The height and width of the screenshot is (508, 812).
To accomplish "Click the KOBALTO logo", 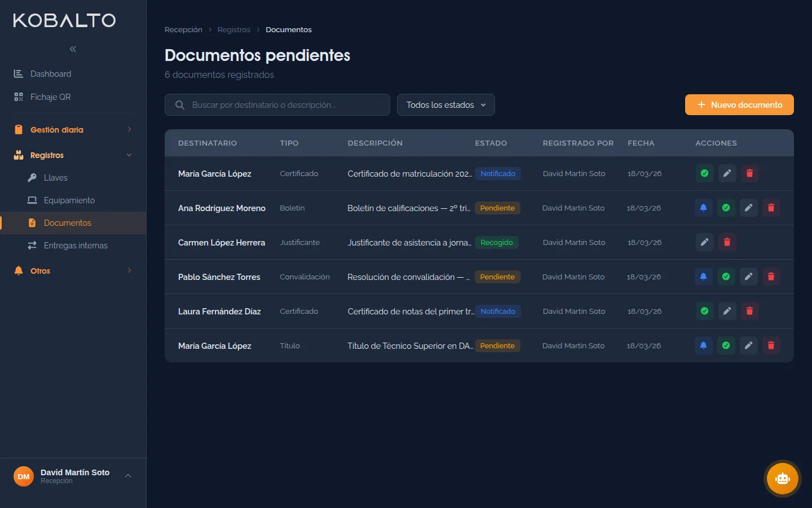I will (64, 20).
